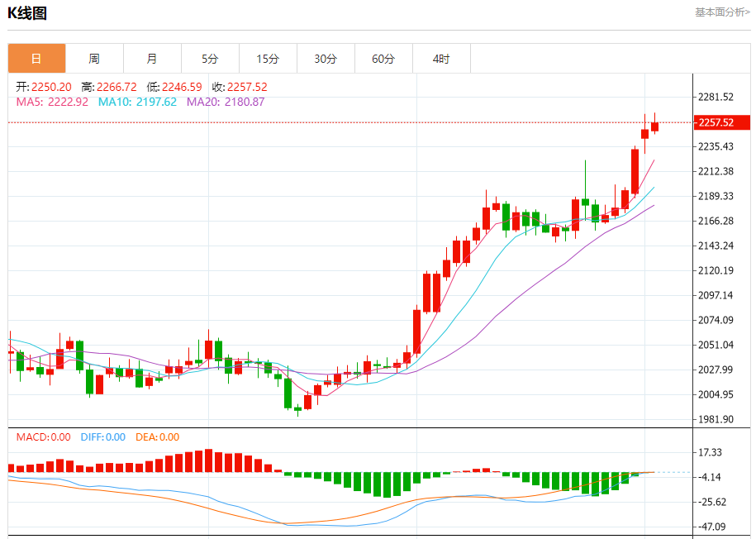Screen dimensions: 756x539
Task: Click the 2004.95 price axis label
Action: tap(716, 394)
